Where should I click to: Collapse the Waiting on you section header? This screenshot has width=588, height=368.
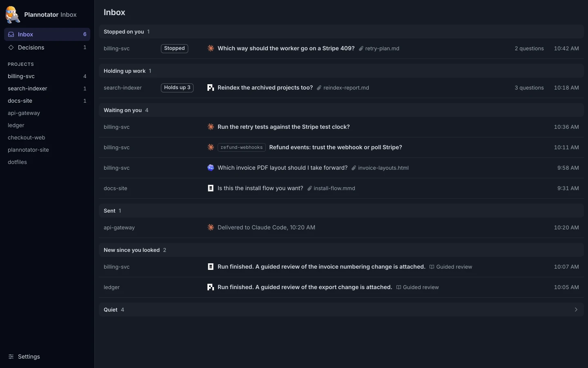[341, 110]
